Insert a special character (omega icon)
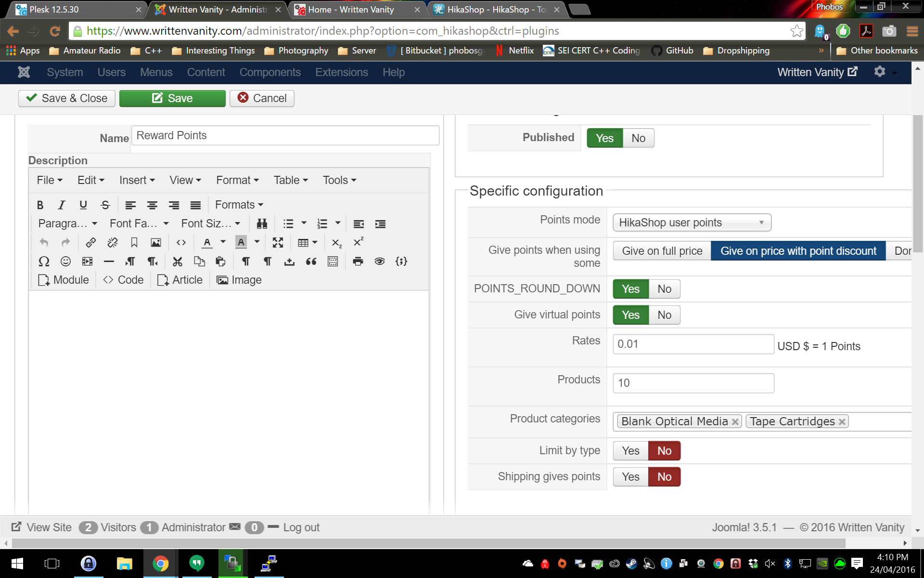The image size is (924, 578). 44,262
